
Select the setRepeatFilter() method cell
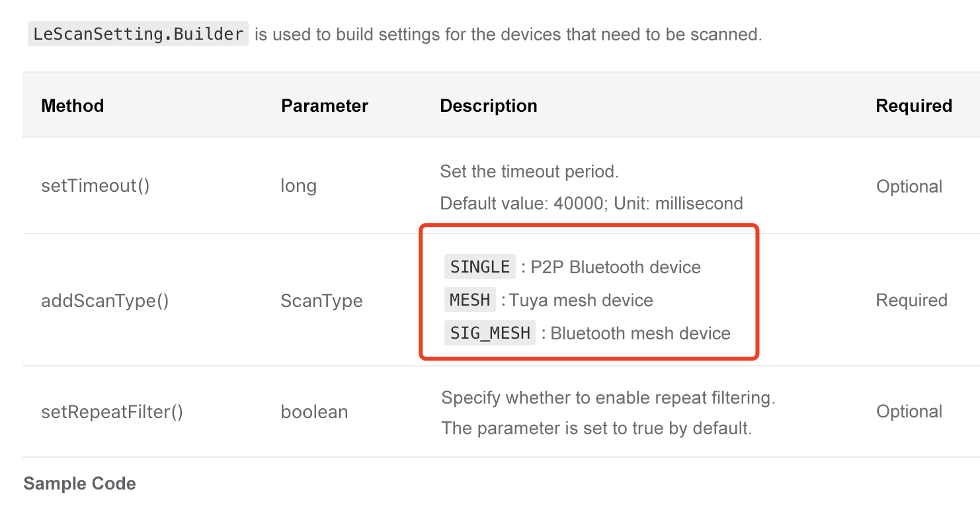click(112, 412)
